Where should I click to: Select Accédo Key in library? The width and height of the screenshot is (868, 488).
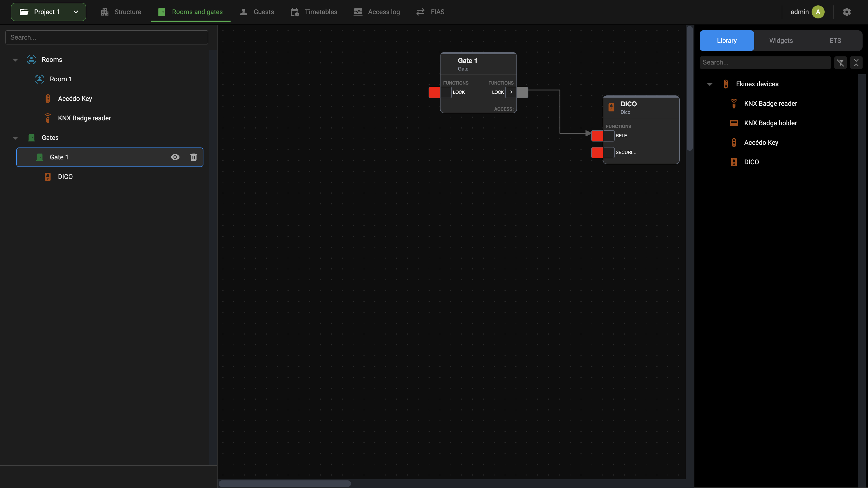(x=761, y=143)
